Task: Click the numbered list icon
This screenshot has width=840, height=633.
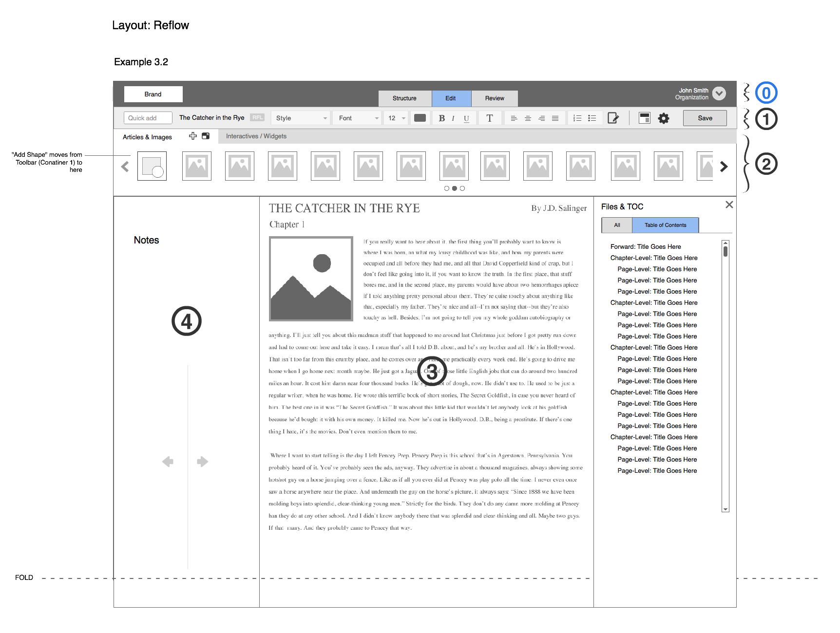Action: (x=577, y=118)
